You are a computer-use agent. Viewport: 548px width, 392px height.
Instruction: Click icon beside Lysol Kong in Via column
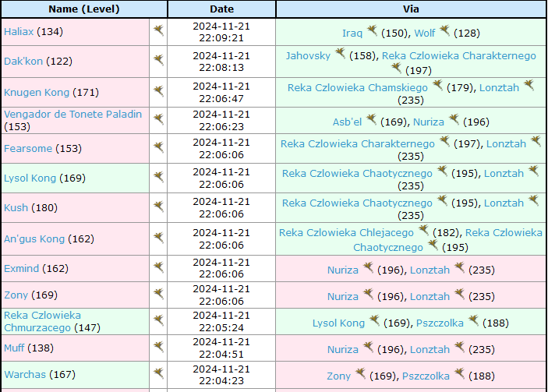point(374,321)
